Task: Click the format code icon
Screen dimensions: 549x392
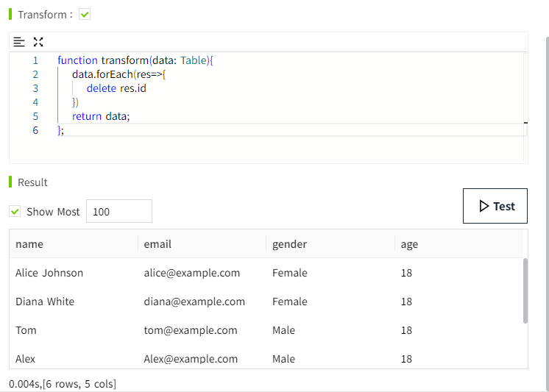Action: pos(19,42)
